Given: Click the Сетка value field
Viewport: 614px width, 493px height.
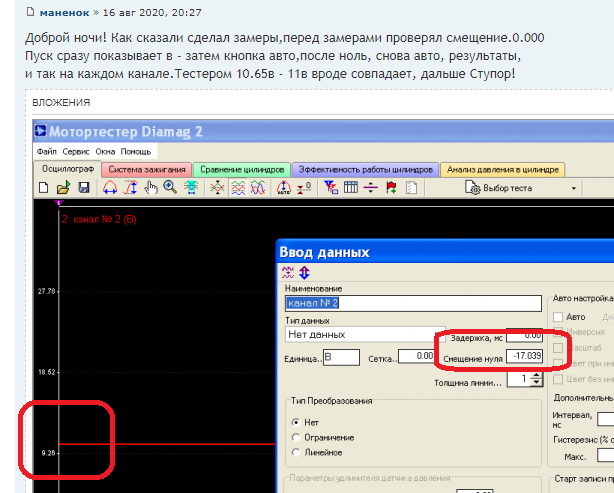Looking at the screenshot, I should coord(417,356).
